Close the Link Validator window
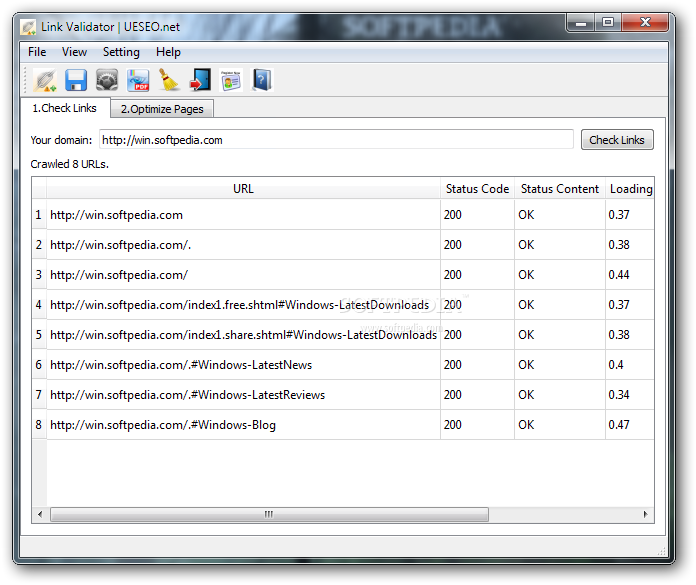The width and height of the screenshot is (696, 585). 645,23
